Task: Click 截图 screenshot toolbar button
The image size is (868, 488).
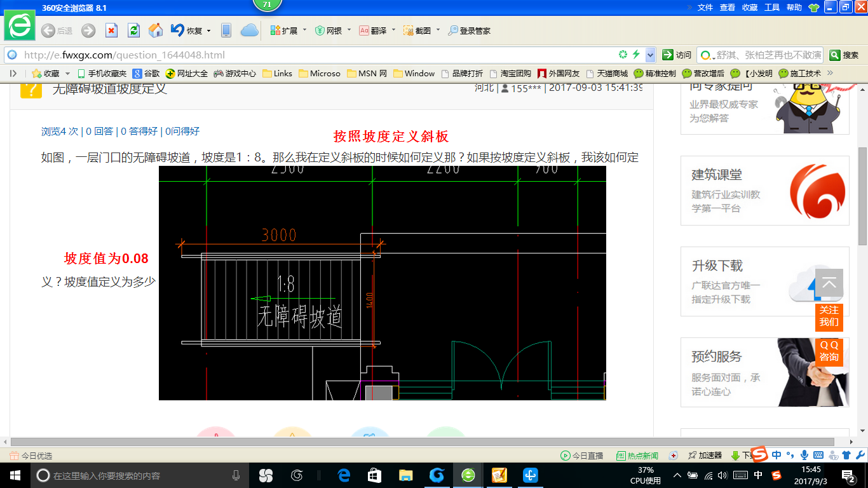Action: coord(417,30)
